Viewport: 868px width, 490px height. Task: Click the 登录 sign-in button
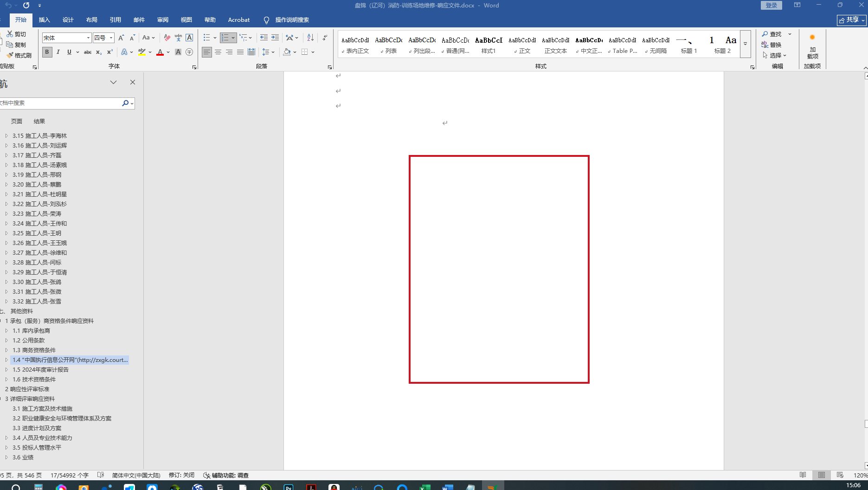[772, 5]
